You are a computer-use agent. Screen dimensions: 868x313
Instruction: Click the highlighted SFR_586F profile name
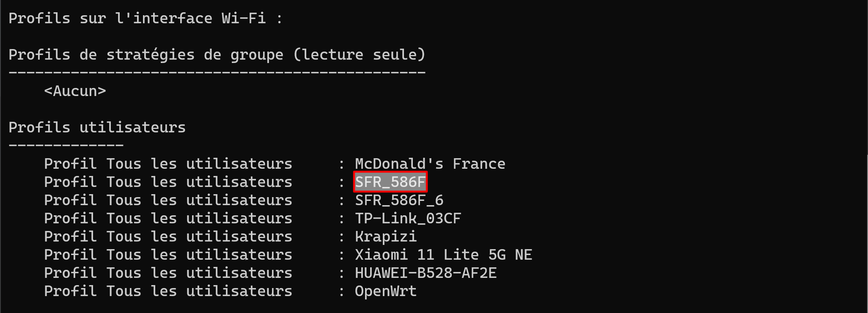390,182
